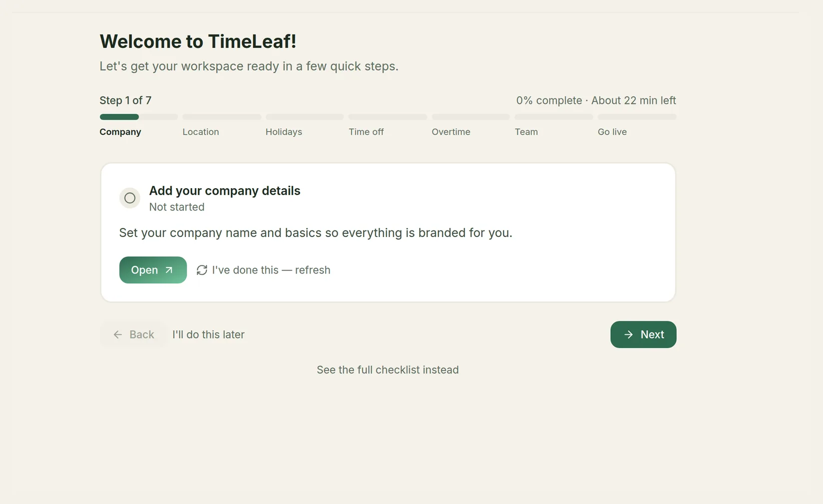823x504 pixels.
Task: Click the I've done this — refresh link
Action: tap(263, 270)
